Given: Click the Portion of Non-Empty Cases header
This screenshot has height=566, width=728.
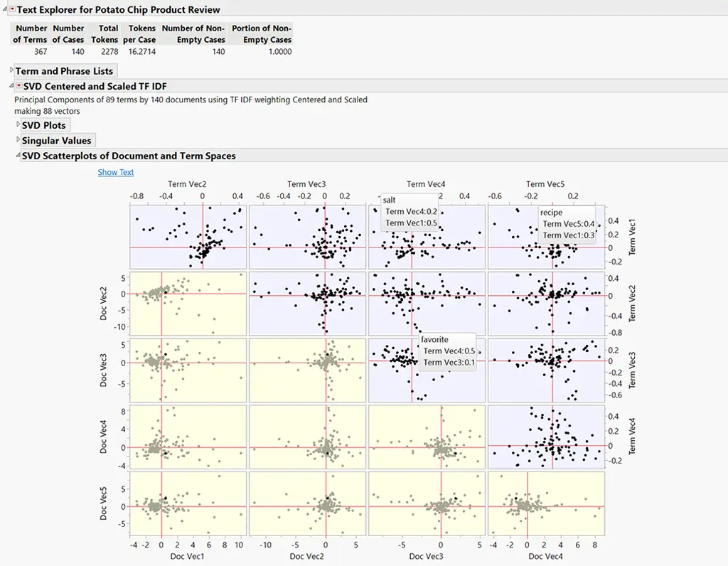Looking at the screenshot, I should point(262,34).
